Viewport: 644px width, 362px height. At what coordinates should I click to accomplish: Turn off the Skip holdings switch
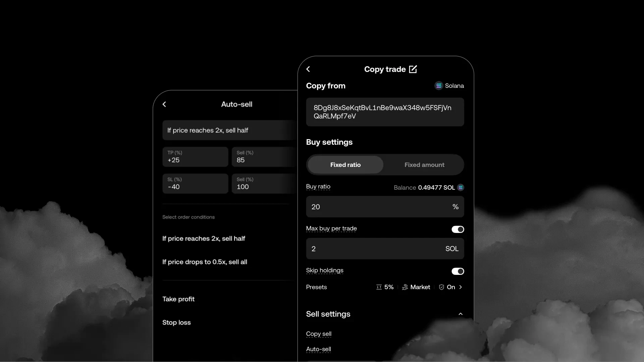coord(458,271)
